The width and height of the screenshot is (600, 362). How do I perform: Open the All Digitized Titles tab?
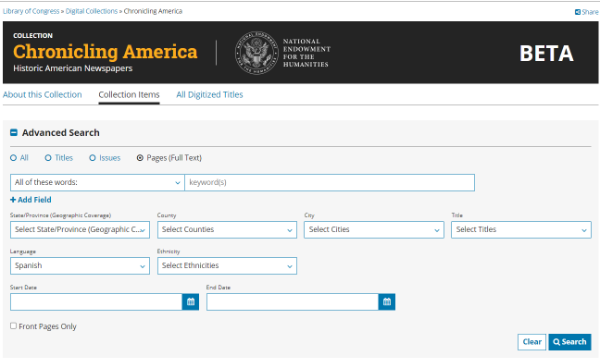point(210,95)
